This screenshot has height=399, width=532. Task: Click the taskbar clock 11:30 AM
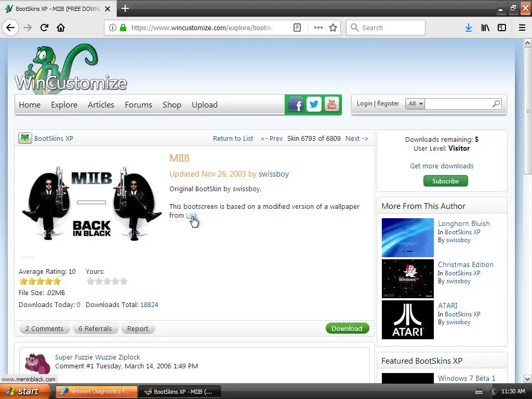[513, 392]
